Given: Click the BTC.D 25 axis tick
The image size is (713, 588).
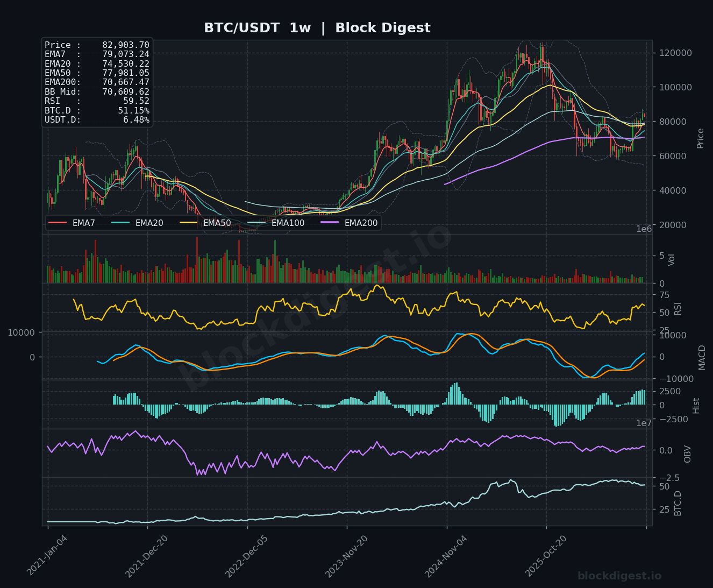Looking at the screenshot, I should coord(664,509).
